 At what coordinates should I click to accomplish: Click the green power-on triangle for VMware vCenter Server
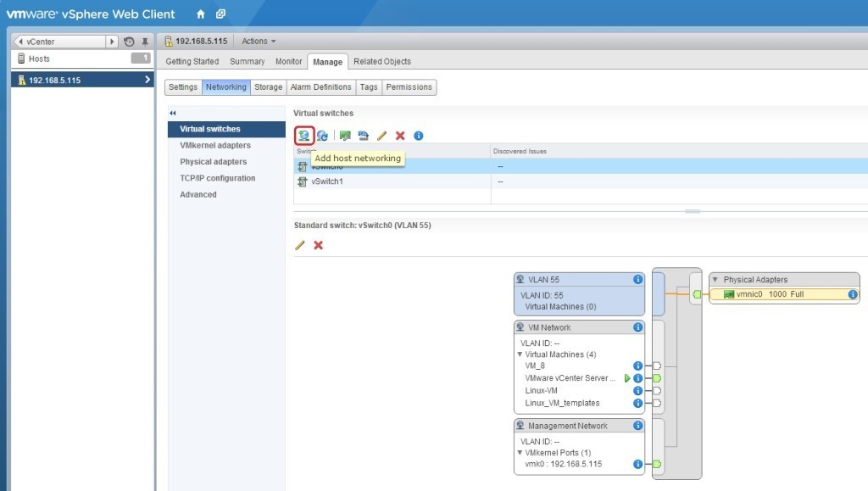[627, 378]
